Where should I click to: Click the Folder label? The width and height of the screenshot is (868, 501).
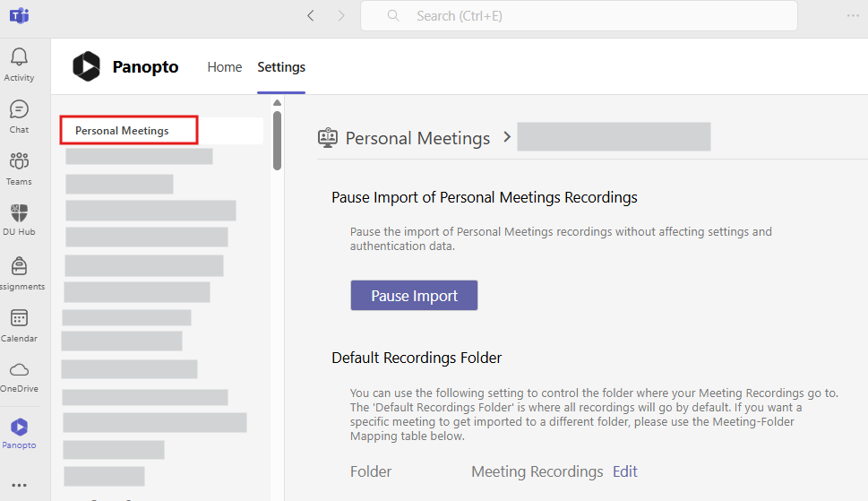371,471
